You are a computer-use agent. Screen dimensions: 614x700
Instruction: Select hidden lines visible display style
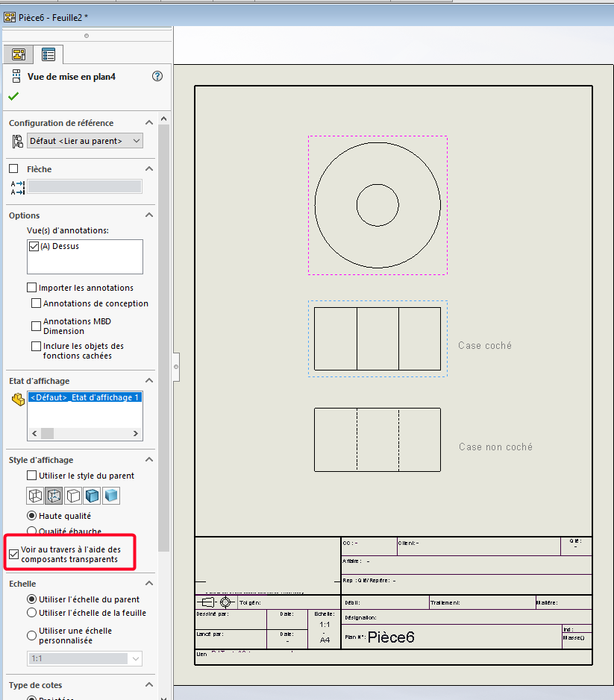(x=54, y=496)
